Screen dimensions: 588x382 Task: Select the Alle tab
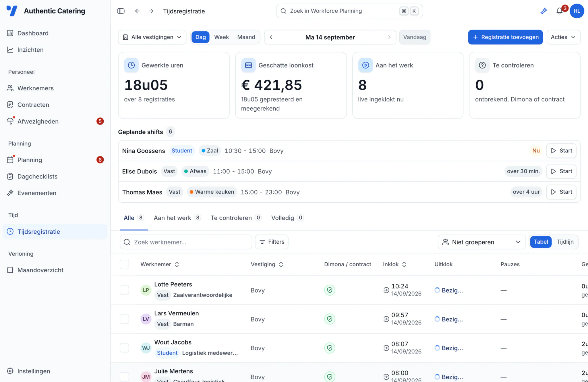pyautogui.click(x=134, y=218)
